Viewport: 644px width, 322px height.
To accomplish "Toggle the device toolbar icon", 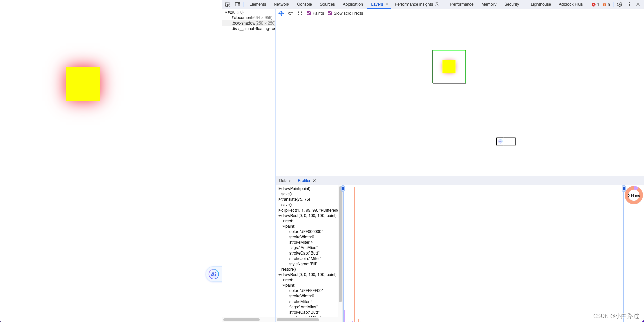I will pyautogui.click(x=237, y=4).
